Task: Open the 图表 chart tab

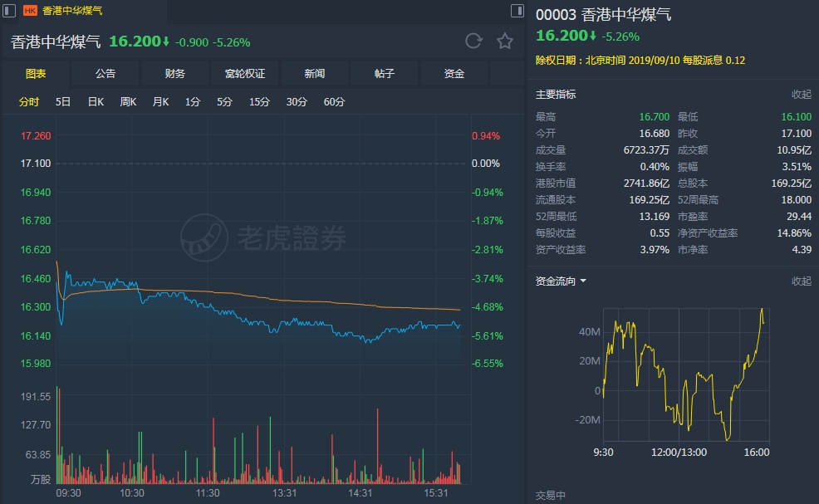Action: [x=36, y=74]
